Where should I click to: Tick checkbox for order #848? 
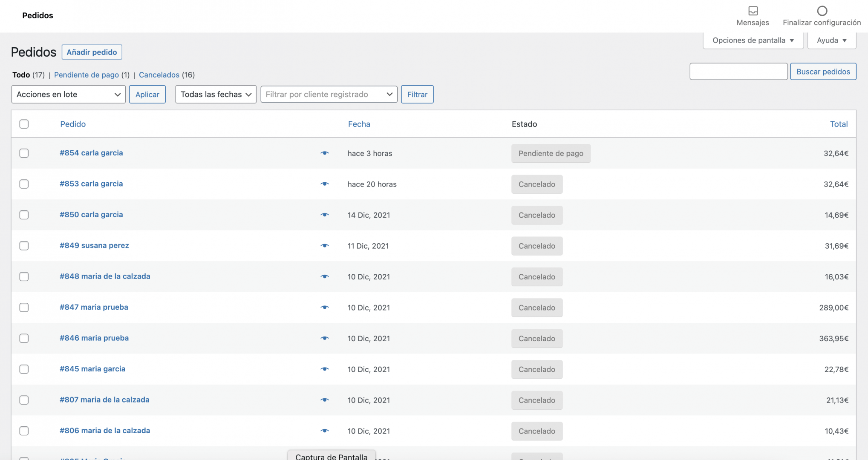click(24, 276)
